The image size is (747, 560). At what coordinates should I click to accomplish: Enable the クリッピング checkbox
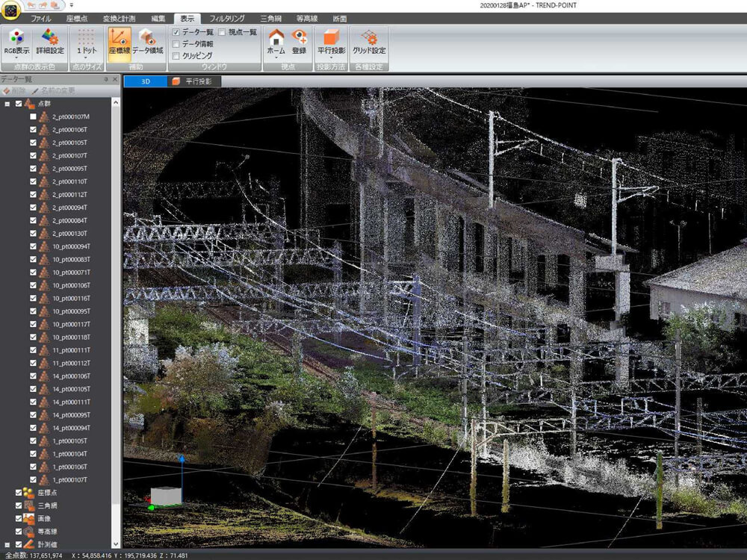(176, 55)
